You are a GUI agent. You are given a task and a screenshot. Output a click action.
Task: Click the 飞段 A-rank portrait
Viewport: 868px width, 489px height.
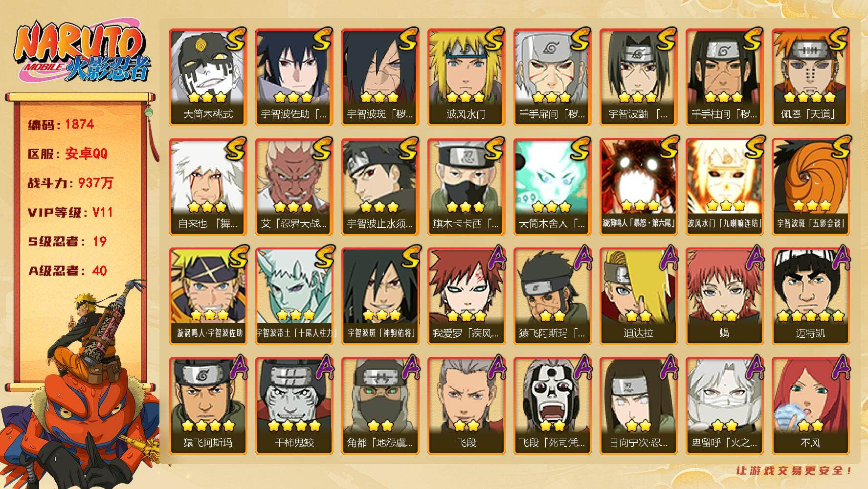[x=466, y=406]
